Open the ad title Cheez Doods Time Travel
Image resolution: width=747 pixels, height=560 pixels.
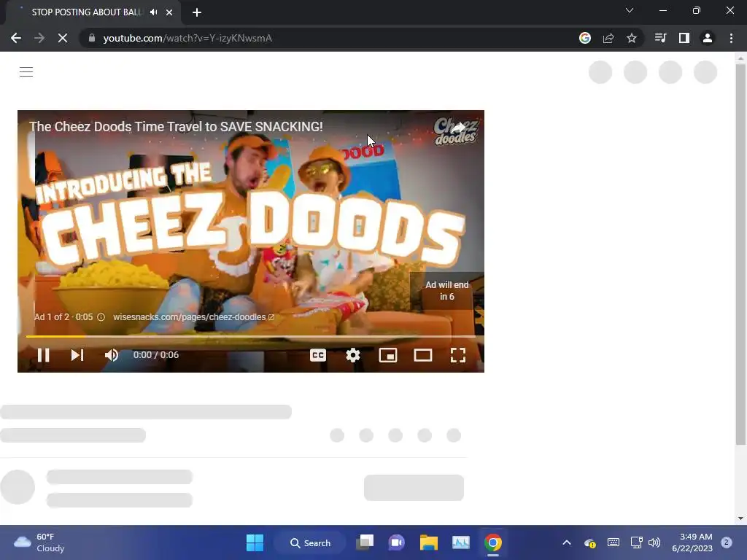pos(176,127)
